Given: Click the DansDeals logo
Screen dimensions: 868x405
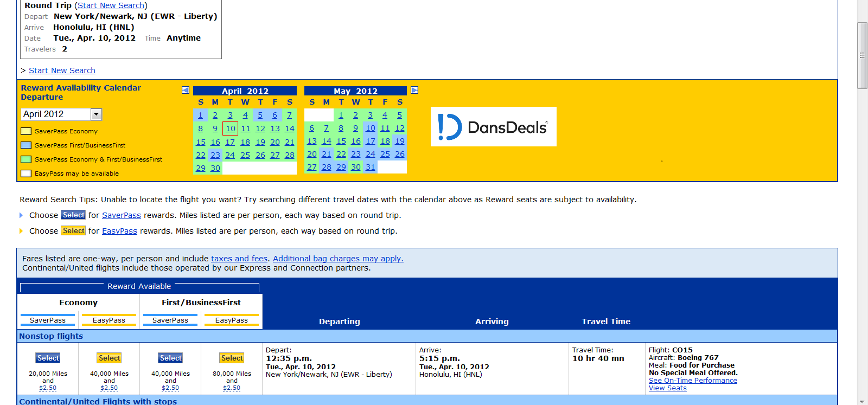Looking at the screenshot, I should tap(493, 127).
